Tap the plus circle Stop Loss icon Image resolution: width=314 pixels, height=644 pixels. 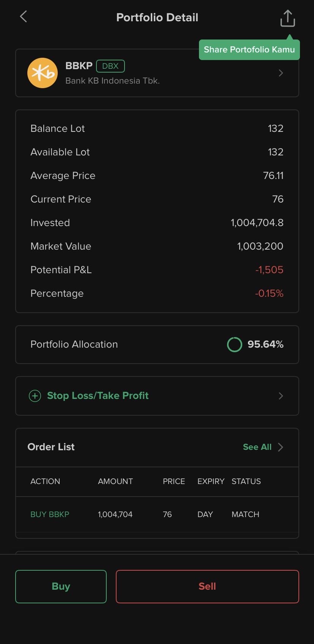(x=35, y=396)
